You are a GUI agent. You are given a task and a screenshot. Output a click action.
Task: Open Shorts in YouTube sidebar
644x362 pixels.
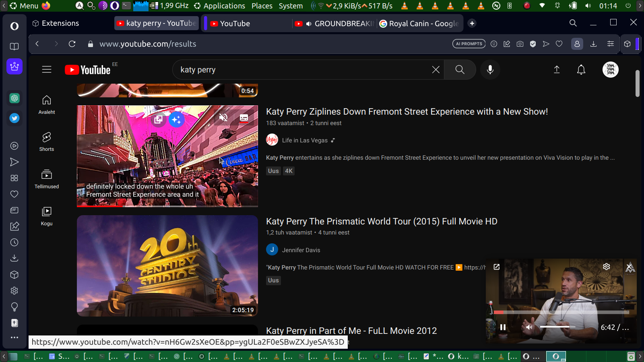[47, 142]
